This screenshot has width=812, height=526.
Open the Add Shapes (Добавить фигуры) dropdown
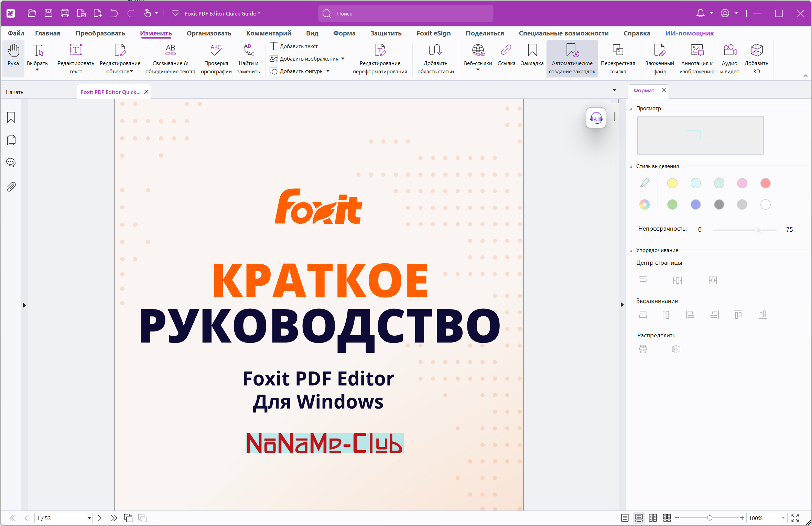[x=328, y=71]
